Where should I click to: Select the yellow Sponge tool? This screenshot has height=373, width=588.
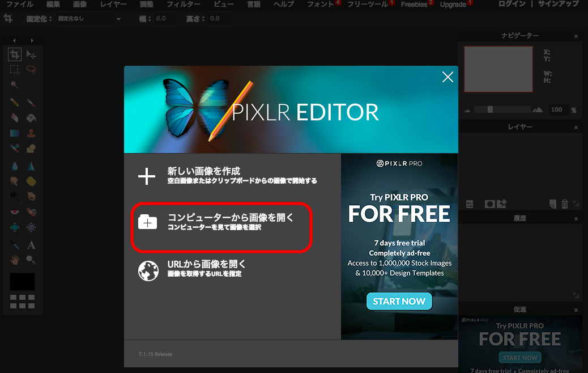point(31,181)
